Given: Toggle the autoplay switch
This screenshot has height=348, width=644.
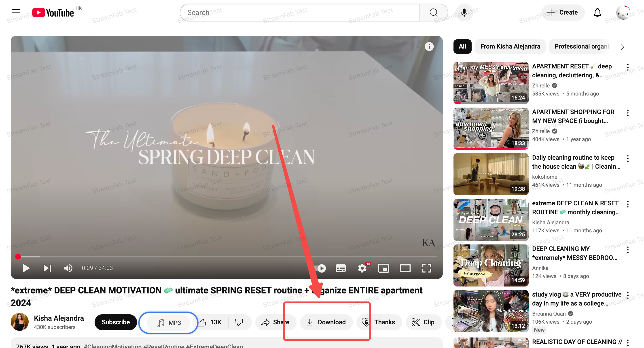Looking at the screenshot, I should coord(321,268).
